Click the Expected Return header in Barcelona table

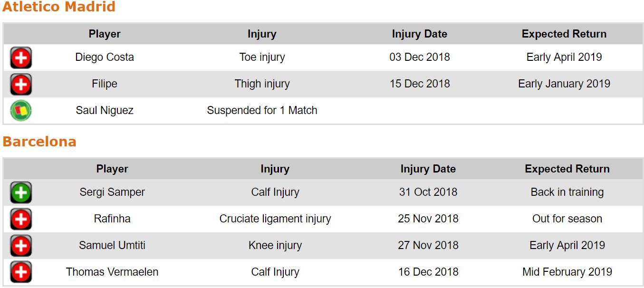tap(567, 169)
